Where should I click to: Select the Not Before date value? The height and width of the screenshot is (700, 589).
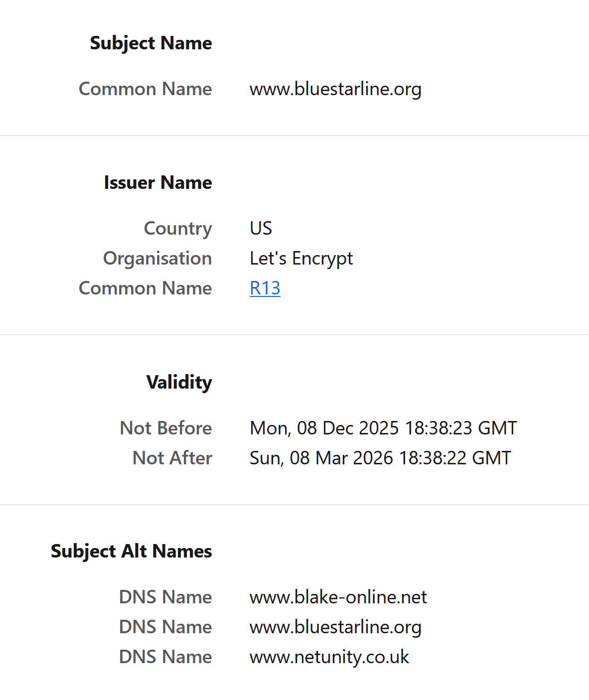coord(383,428)
